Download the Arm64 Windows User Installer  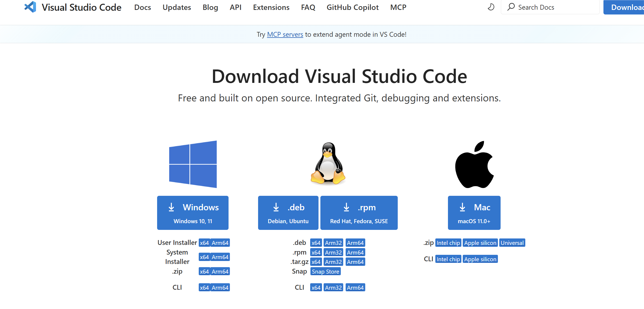pyautogui.click(x=220, y=242)
